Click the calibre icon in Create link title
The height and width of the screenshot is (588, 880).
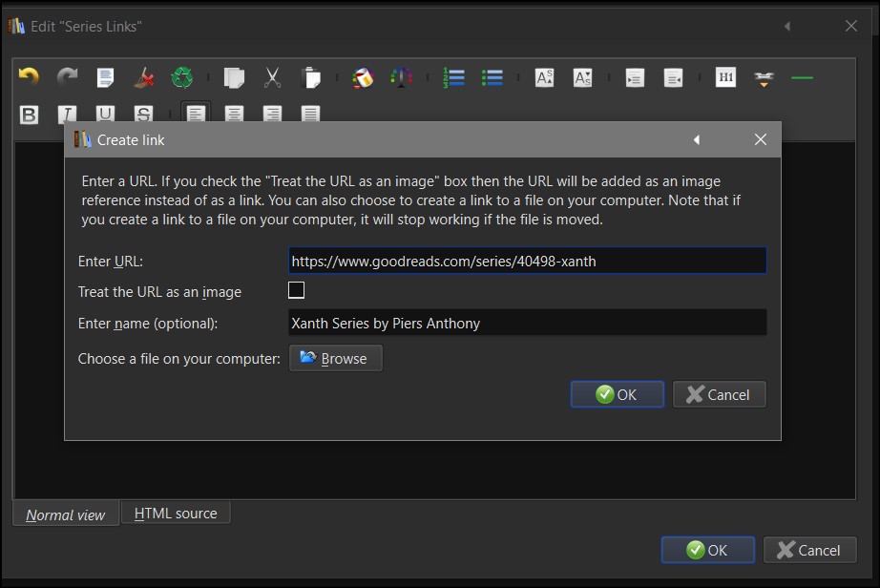click(82, 139)
